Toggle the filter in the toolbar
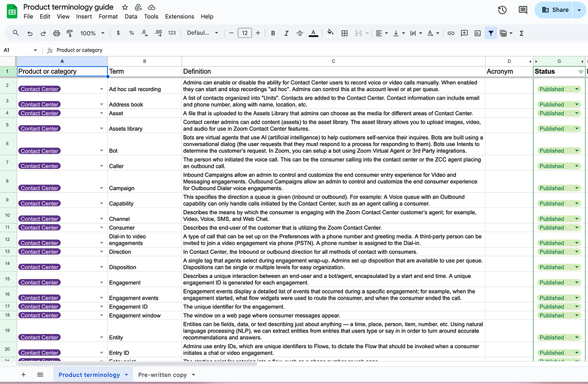This screenshot has width=588, height=384. 491,33
